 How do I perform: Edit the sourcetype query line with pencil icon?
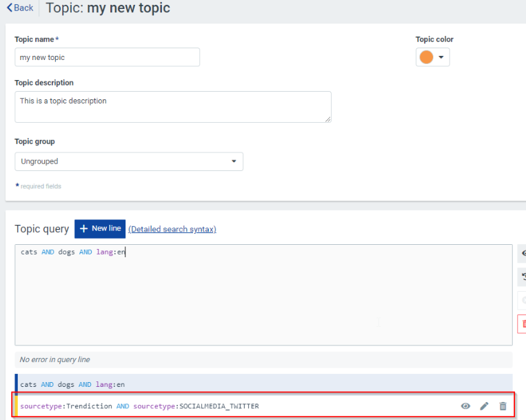pos(484,406)
